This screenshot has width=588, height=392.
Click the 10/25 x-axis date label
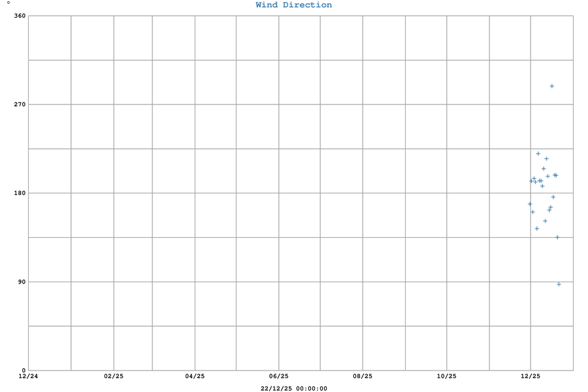tap(446, 376)
